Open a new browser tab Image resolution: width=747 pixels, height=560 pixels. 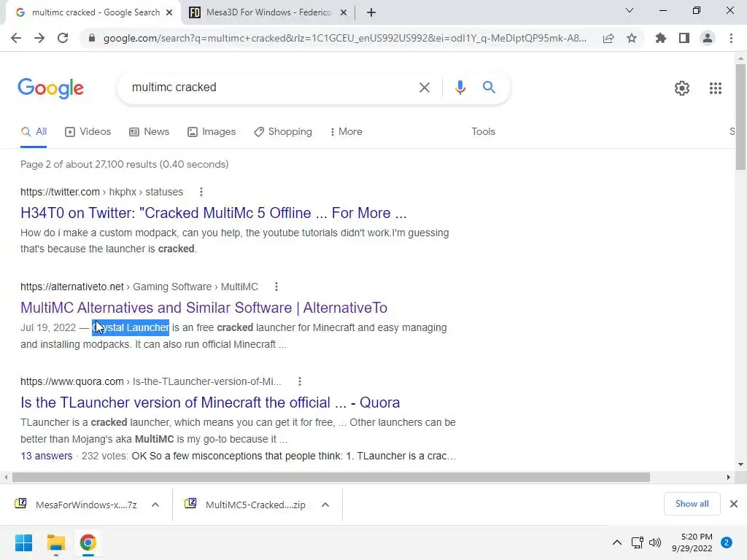[x=371, y=13]
